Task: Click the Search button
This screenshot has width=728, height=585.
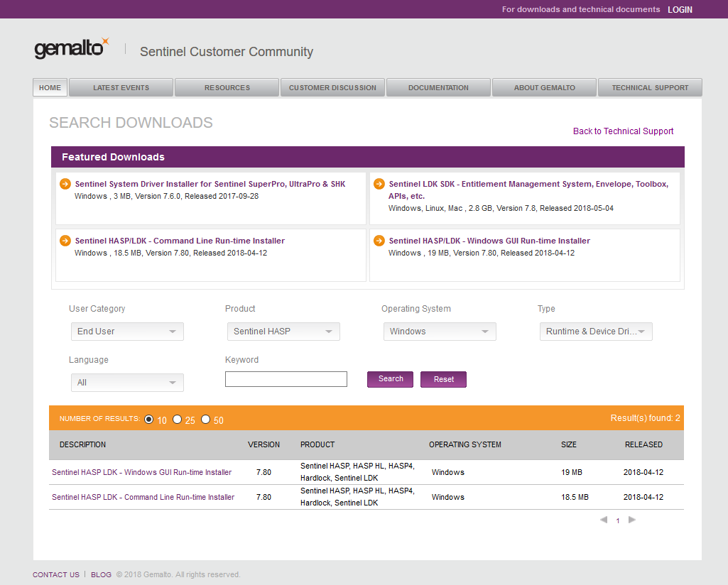Action: click(x=390, y=379)
